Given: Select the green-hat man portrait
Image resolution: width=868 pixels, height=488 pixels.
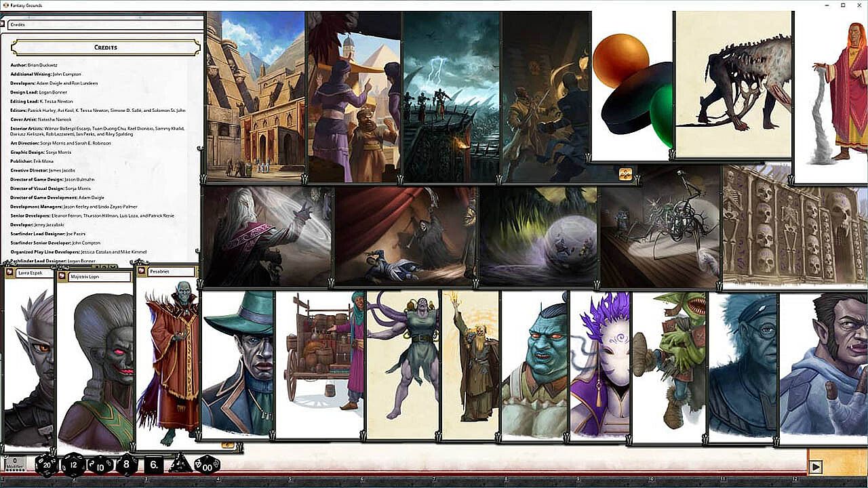Looking at the screenshot, I should click(237, 365).
